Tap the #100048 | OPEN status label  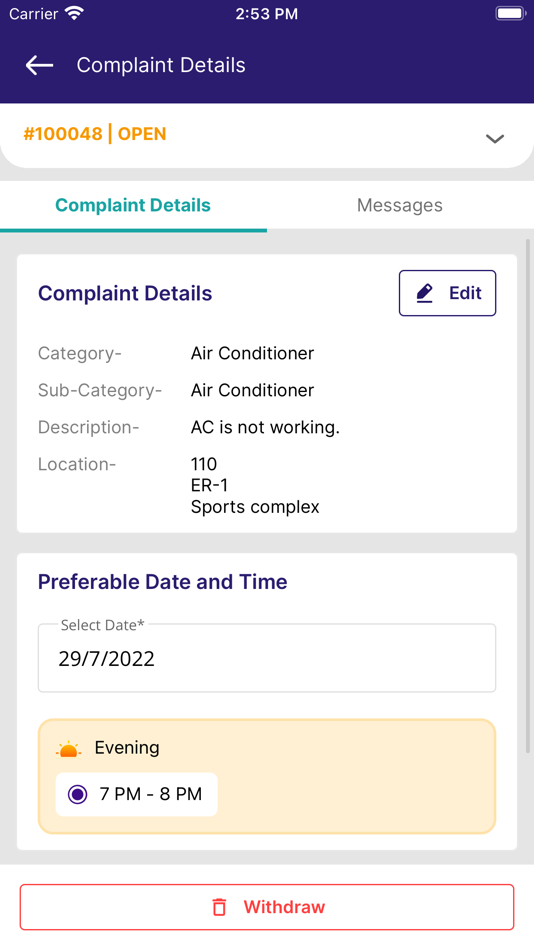tap(95, 134)
